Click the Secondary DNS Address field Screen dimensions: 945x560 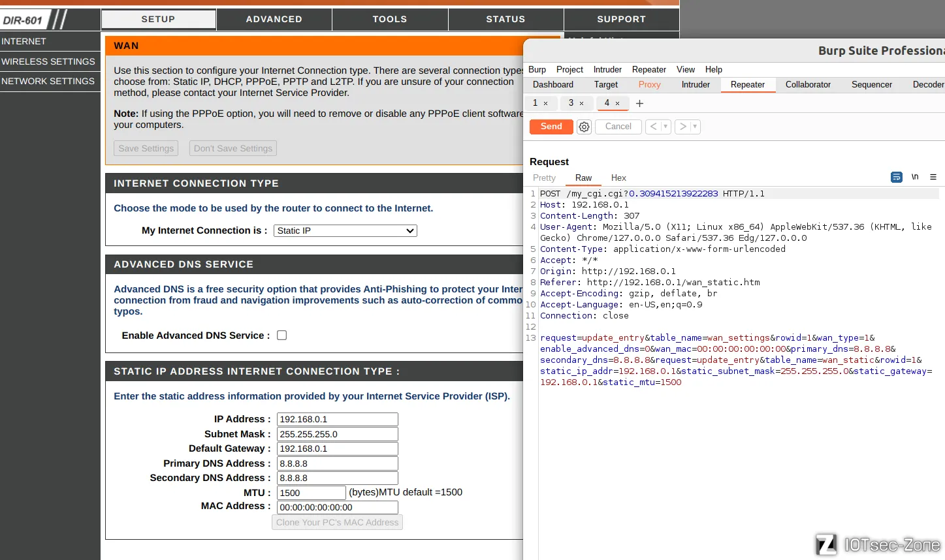pyautogui.click(x=338, y=478)
